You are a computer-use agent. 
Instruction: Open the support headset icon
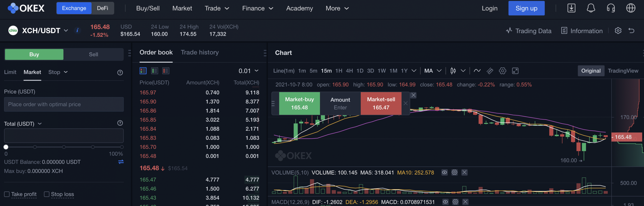(611, 8)
